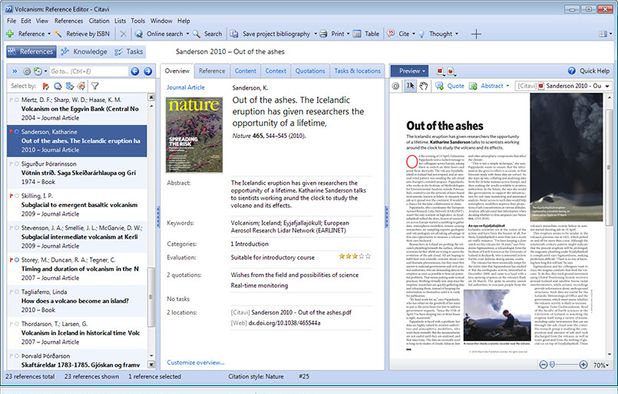Open the Citation menu

point(99,21)
